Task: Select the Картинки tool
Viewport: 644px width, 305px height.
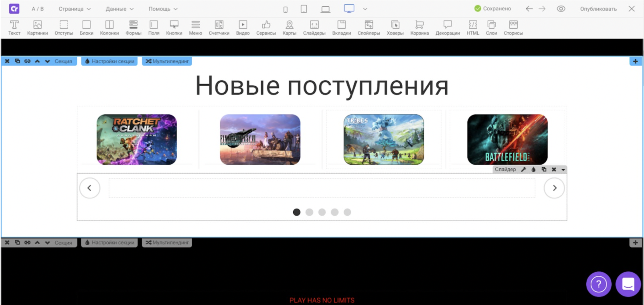Action: coord(37,28)
